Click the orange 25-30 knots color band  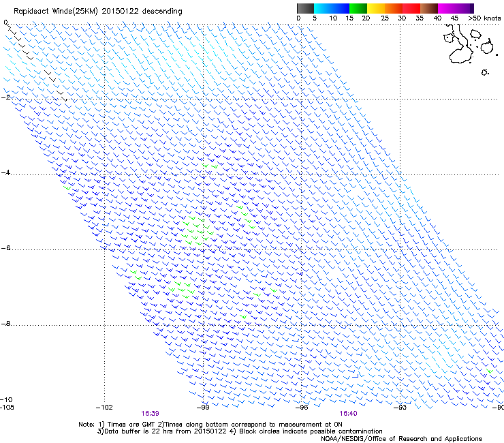tap(394, 8)
